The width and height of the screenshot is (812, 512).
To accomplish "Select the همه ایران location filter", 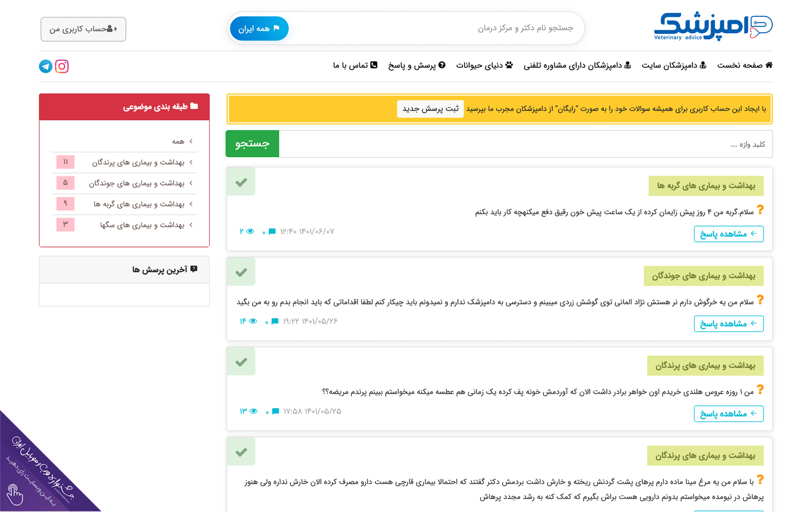I will [259, 29].
